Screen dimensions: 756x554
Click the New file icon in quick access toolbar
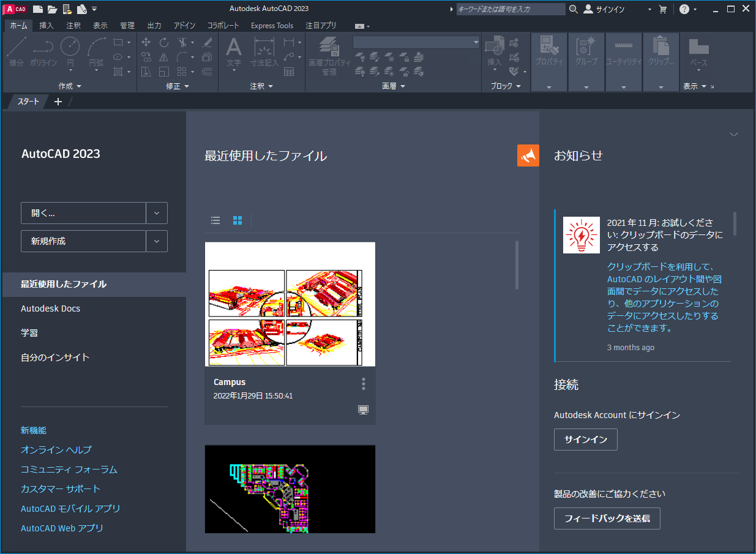[x=38, y=9]
